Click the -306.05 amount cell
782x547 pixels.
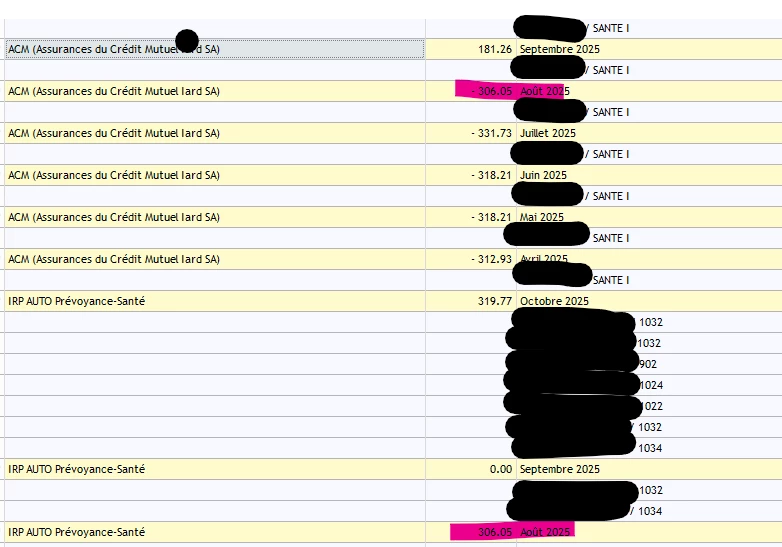471,91
